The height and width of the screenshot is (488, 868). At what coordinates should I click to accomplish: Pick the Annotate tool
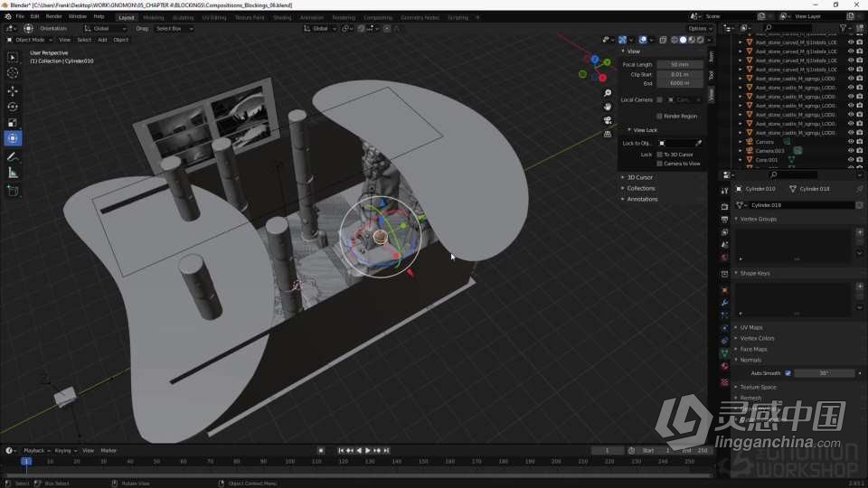click(13, 157)
